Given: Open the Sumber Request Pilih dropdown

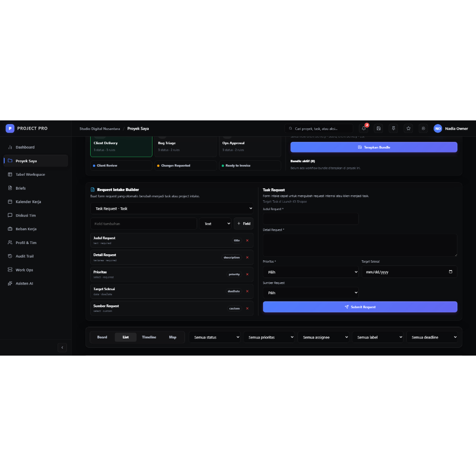Looking at the screenshot, I should pos(311,293).
